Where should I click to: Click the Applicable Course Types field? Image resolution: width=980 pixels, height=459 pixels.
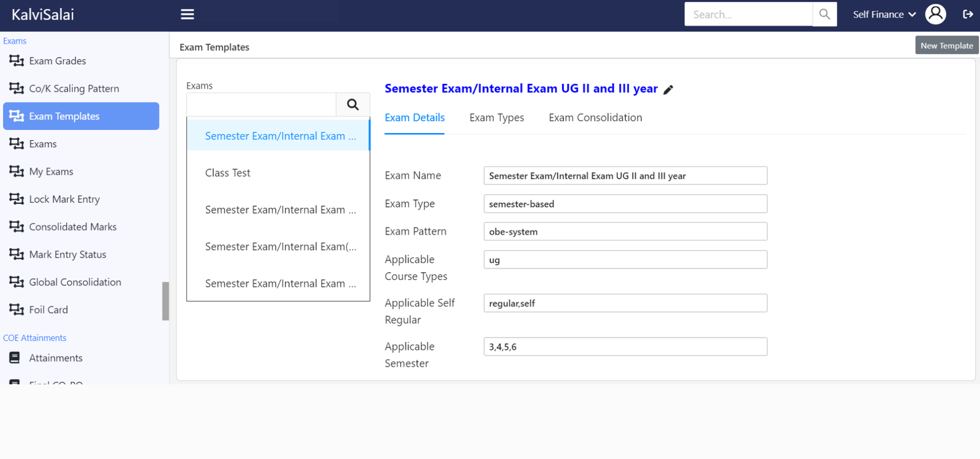coord(625,260)
